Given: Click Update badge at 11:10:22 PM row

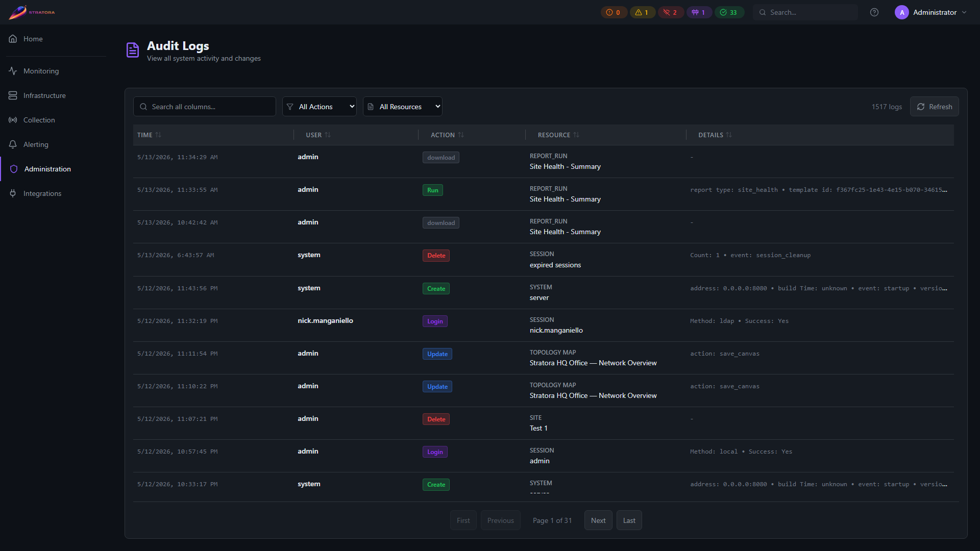Looking at the screenshot, I should 437,387.
